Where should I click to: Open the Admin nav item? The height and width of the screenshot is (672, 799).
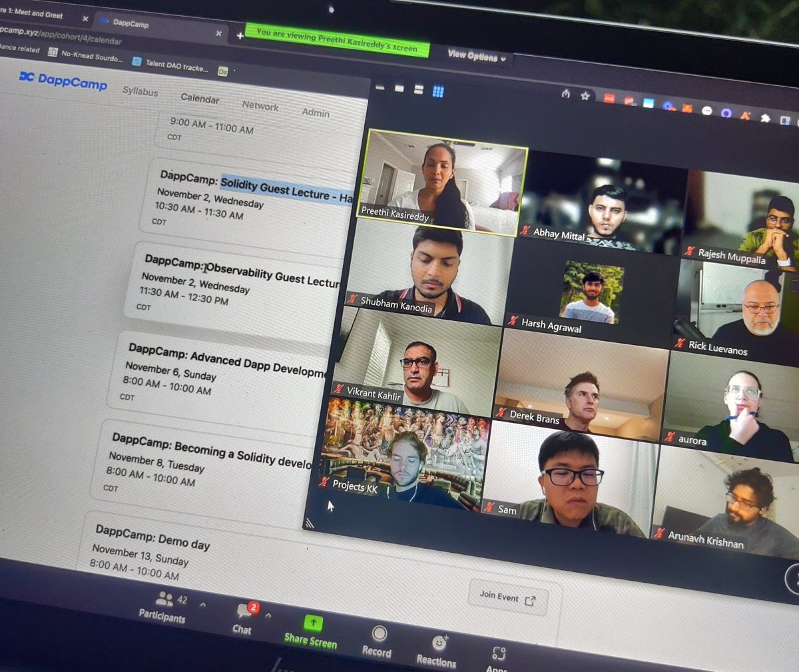(x=316, y=113)
